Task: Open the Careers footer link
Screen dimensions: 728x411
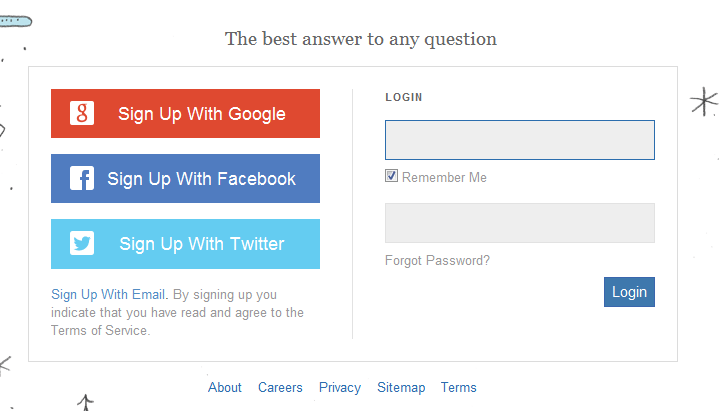Action: click(280, 388)
